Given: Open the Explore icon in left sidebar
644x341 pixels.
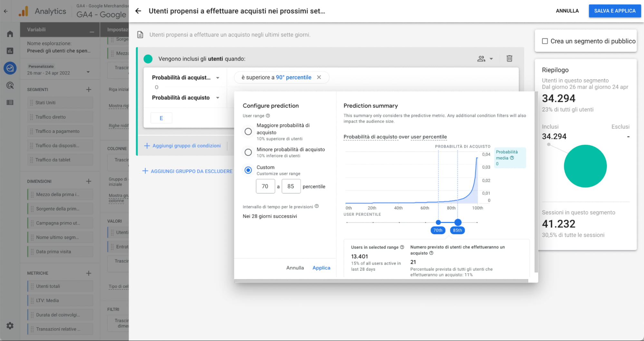Looking at the screenshot, I should tap(10, 68).
